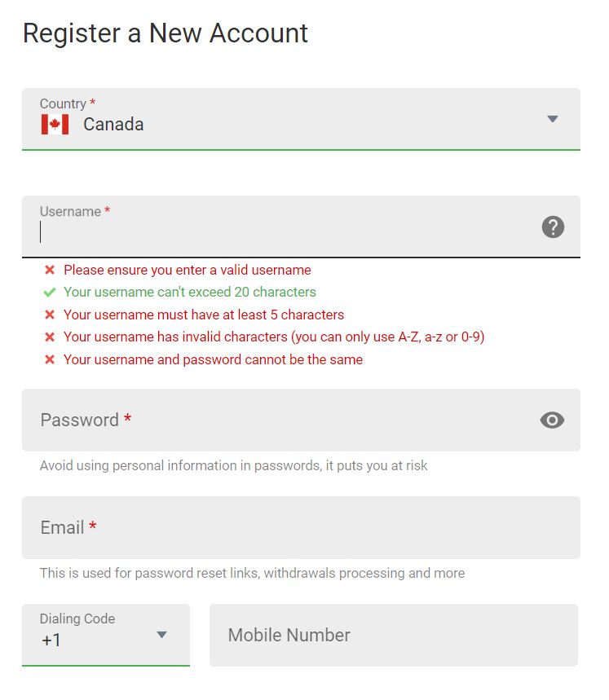The width and height of the screenshot is (609, 700).
Task: Click the X icon beside invalid characters message
Action: point(50,337)
